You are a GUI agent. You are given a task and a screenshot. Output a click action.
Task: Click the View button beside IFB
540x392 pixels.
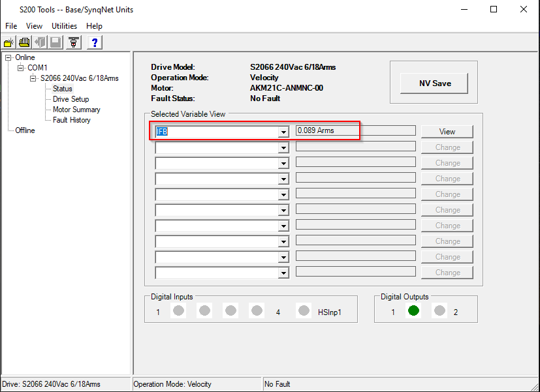[447, 132]
